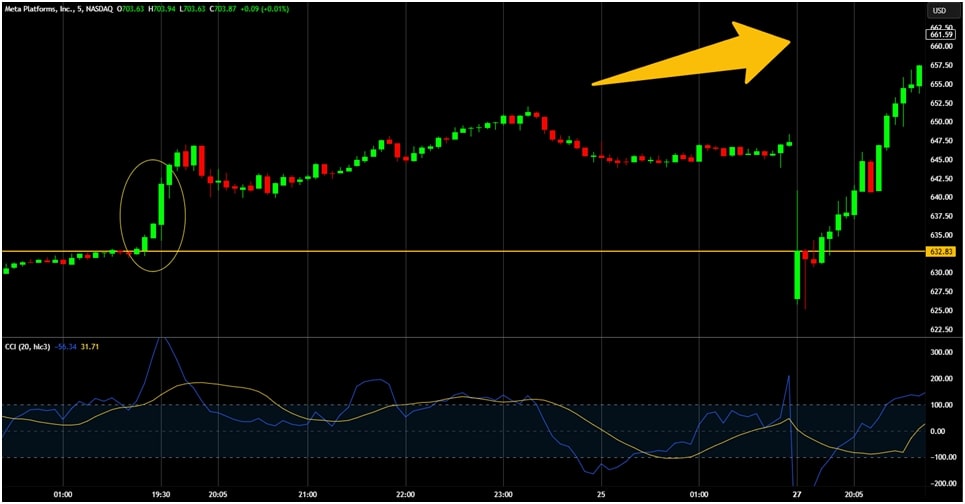Click the 22:00 time axis label
This screenshot has width=965, height=504.
(405, 494)
